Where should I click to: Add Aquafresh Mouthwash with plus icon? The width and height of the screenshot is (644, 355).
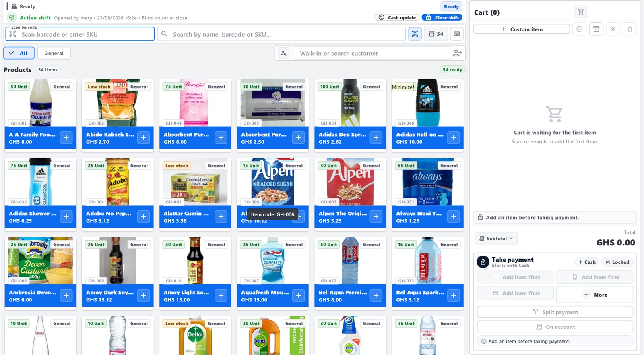299,296
